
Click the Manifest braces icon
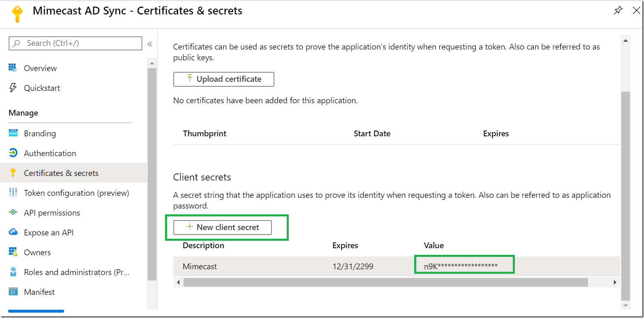tap(13, 292)
